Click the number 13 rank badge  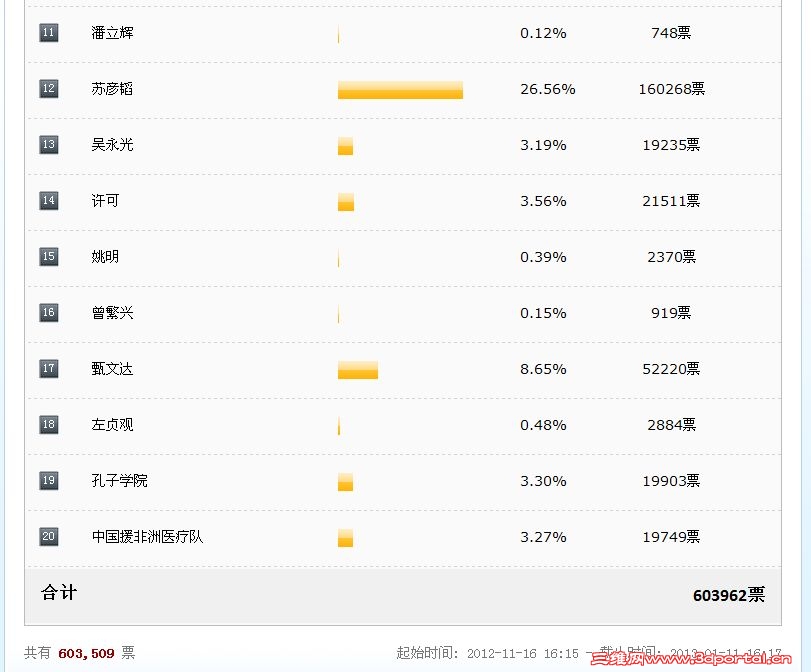coord(49,144)
